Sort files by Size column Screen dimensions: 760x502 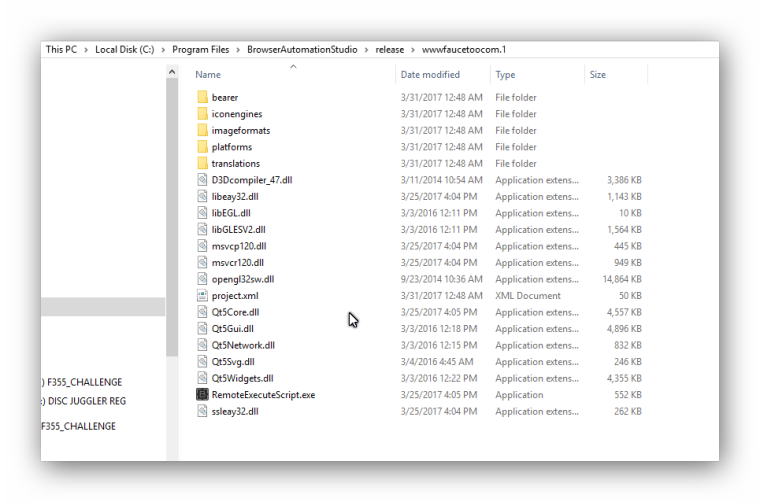tap(598, 75)
